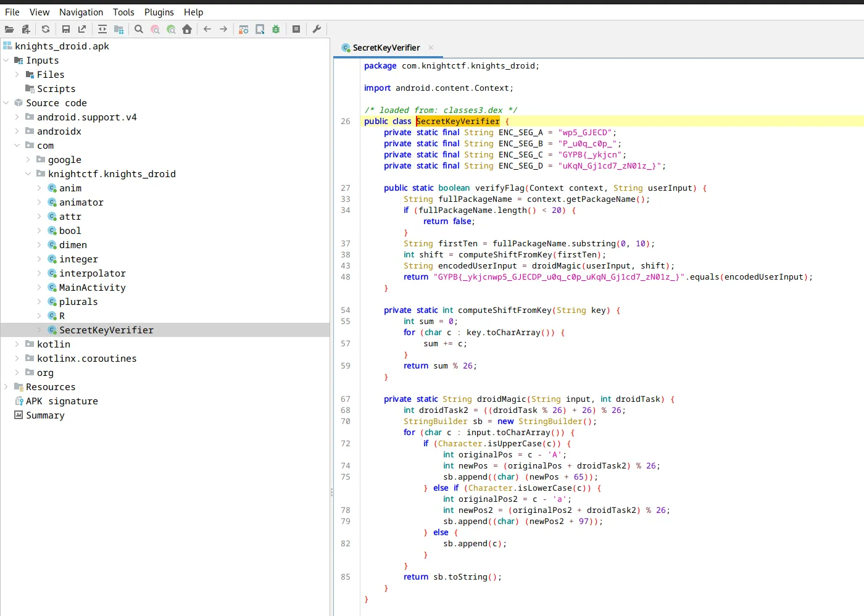Image resolution: width=864 pixels, height=616 pixels.
Task: Open MainActivity class in the tree
Action: [92, 288]
